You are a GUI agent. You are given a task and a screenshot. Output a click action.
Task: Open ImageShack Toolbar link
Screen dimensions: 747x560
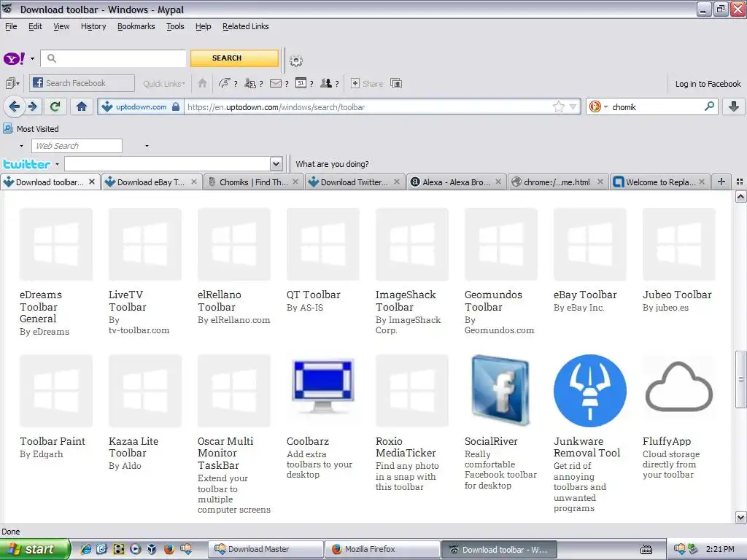406,301
